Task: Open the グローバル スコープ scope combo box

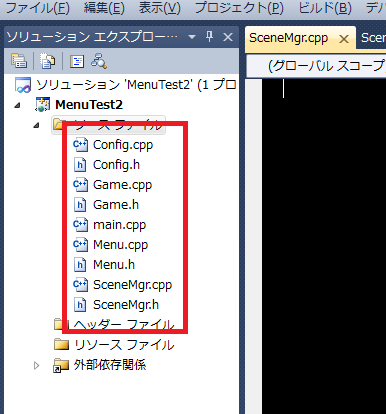Action: 316,66
